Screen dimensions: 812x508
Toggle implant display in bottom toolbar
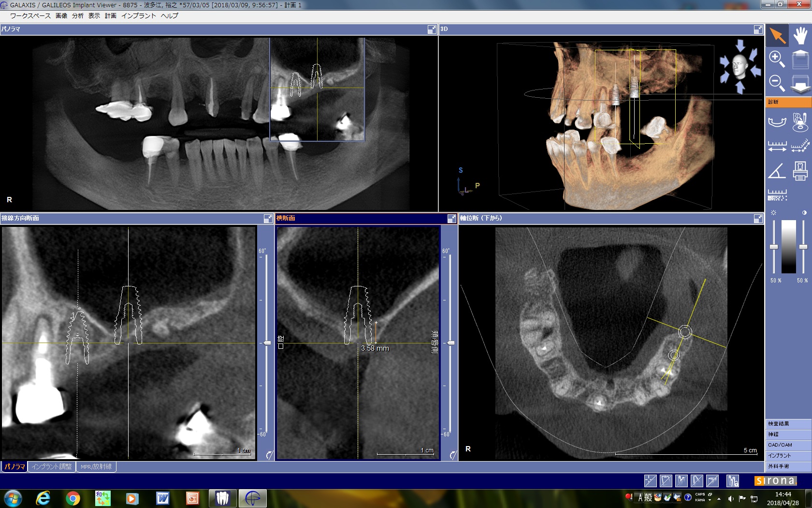(681, 480)
